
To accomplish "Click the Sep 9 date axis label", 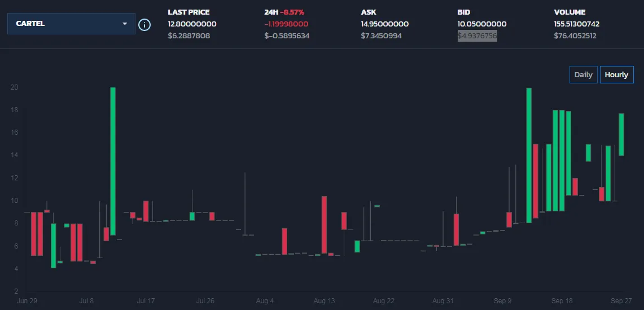I will tap(502, 301).
